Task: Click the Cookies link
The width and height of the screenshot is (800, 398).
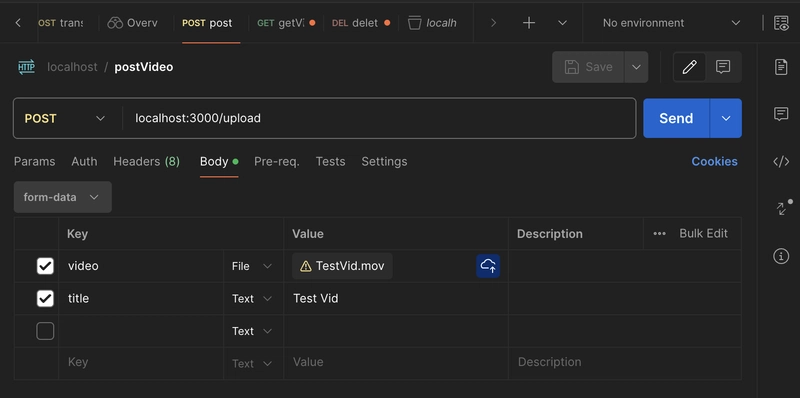Action: (x=714, y=162)
